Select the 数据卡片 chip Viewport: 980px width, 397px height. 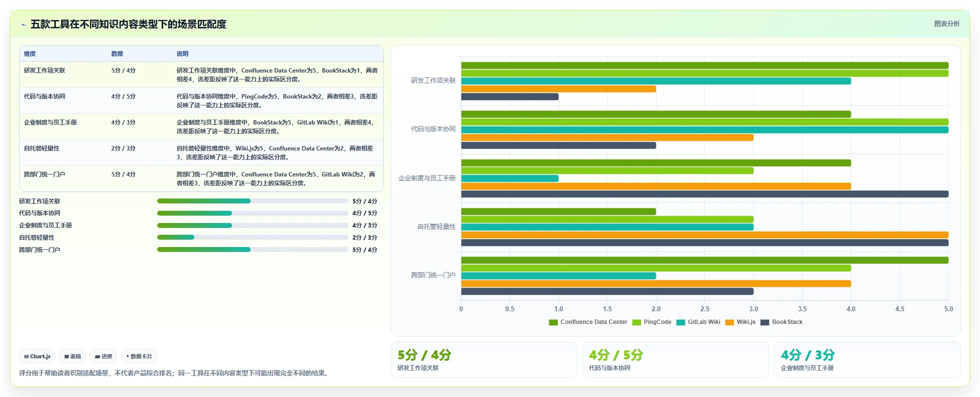click(x=139, y=356)
